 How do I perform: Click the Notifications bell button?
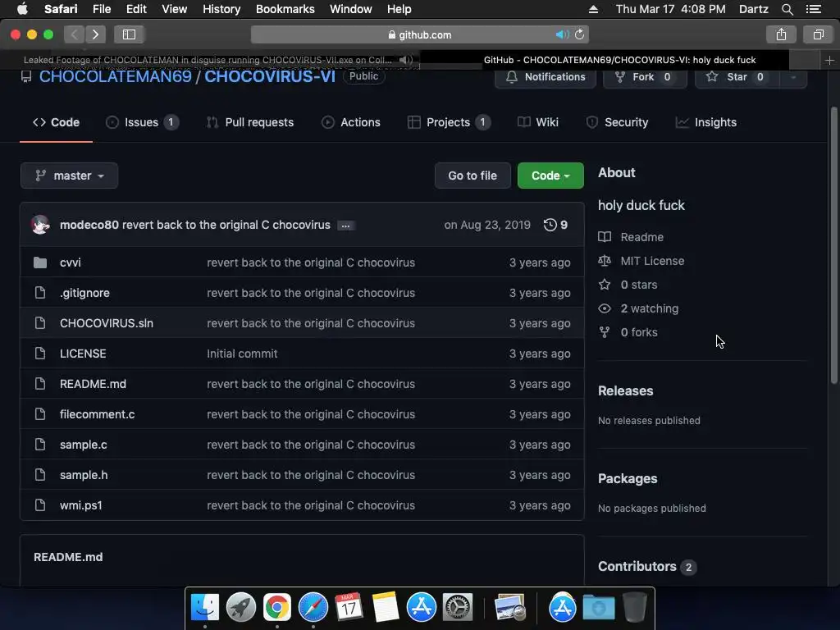click(546, 76)
